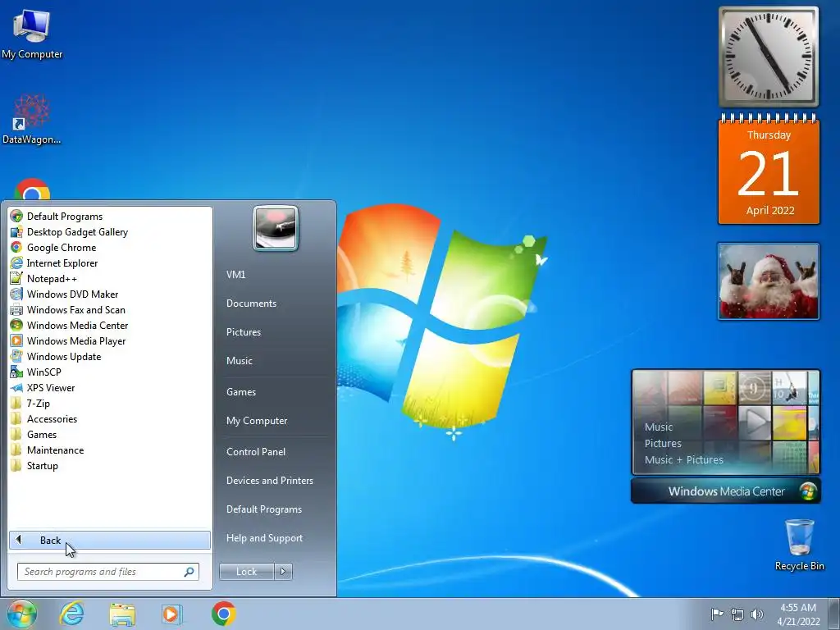
Task: Select the My Computer desktop icon
Action: 32,34
